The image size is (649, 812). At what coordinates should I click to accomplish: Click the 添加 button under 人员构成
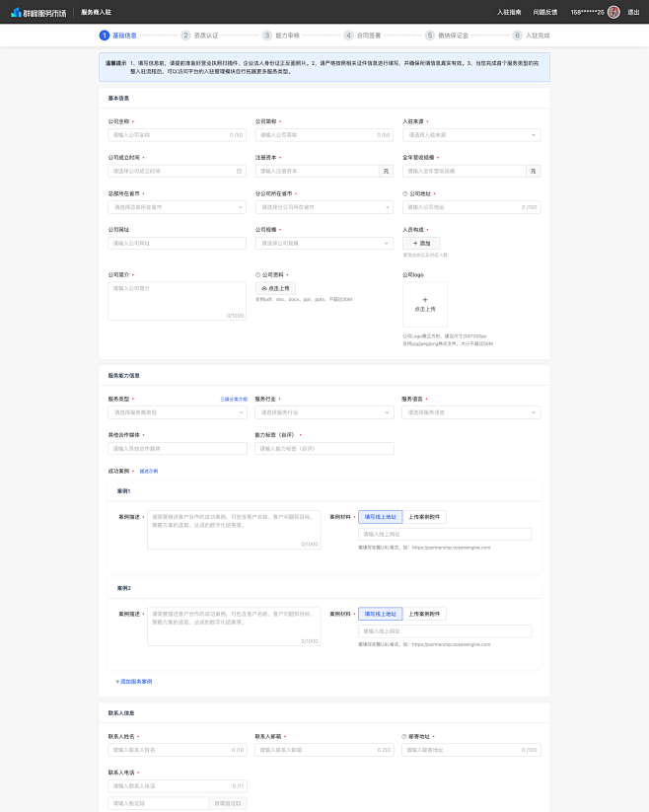(421, 243)
